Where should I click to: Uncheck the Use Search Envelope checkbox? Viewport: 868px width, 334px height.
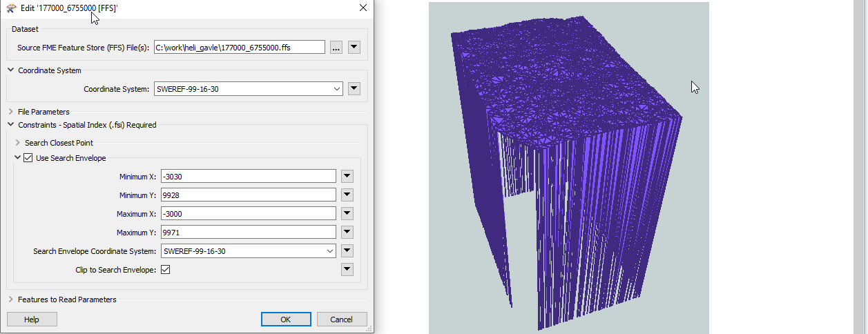click(x=28, y=158)
